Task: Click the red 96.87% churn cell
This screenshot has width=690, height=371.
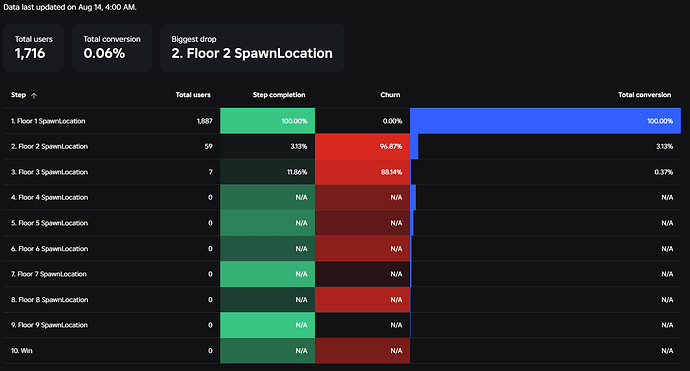Action: click(363, 146)
